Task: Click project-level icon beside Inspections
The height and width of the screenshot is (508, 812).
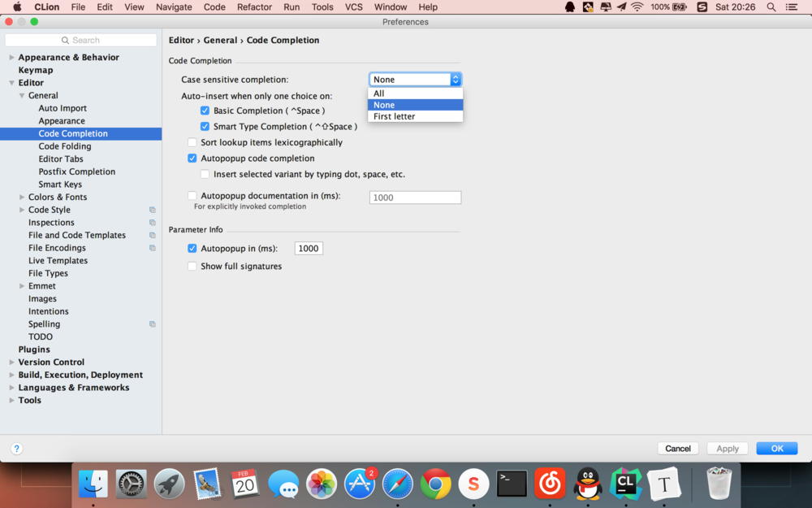Action: (x=153, y=223)
